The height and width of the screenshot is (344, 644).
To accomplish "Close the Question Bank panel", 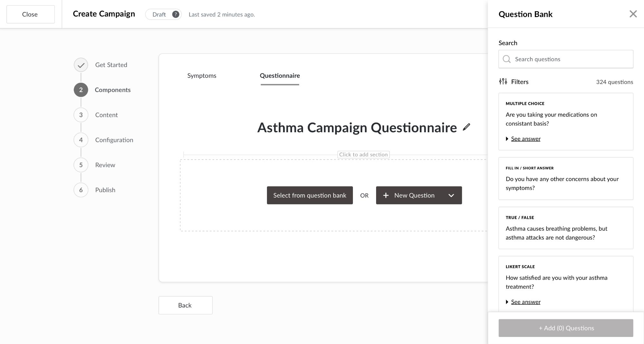I will [x=633, y=14].
